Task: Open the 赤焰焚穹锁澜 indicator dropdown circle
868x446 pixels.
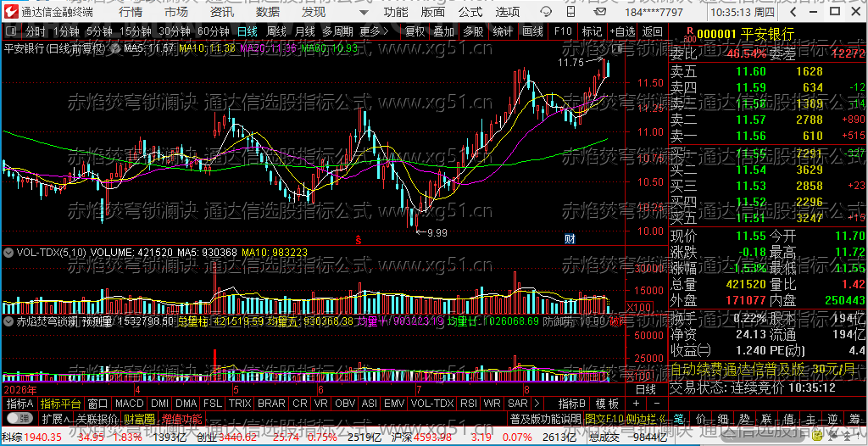Action: (x=8, y=321)
